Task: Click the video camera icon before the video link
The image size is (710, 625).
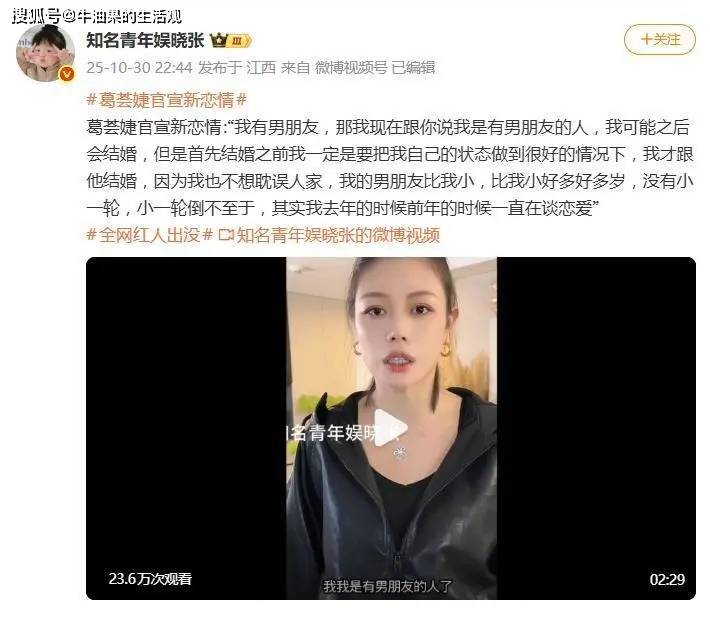Action: click(226, 235)
